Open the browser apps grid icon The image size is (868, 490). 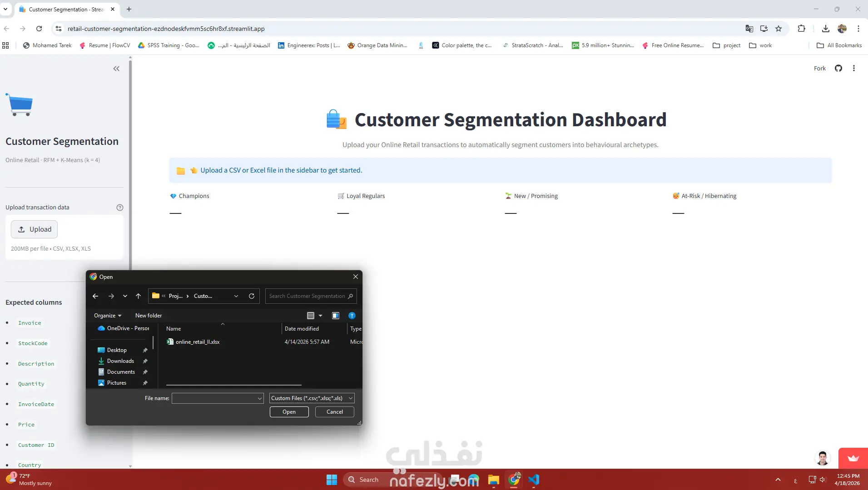[6, 45]
